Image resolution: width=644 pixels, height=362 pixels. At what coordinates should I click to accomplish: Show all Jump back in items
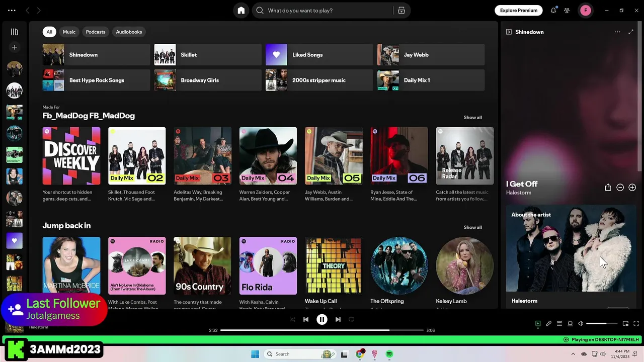click(x=472, y=227)
